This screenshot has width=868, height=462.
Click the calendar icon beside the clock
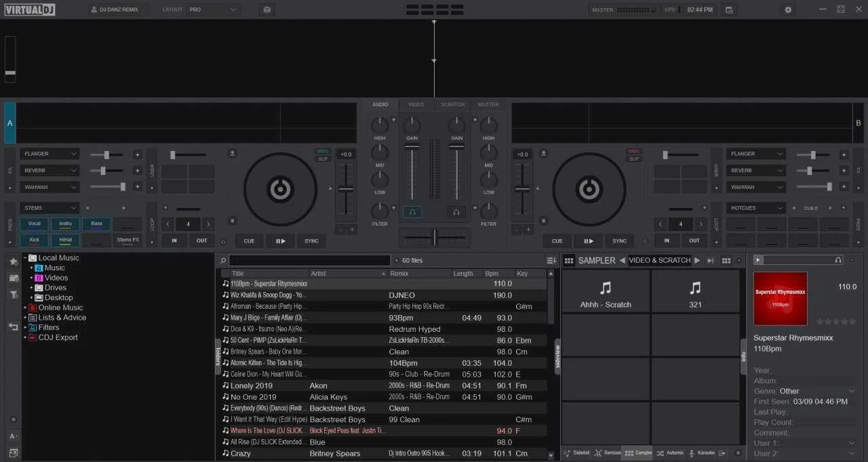(729, 9)
